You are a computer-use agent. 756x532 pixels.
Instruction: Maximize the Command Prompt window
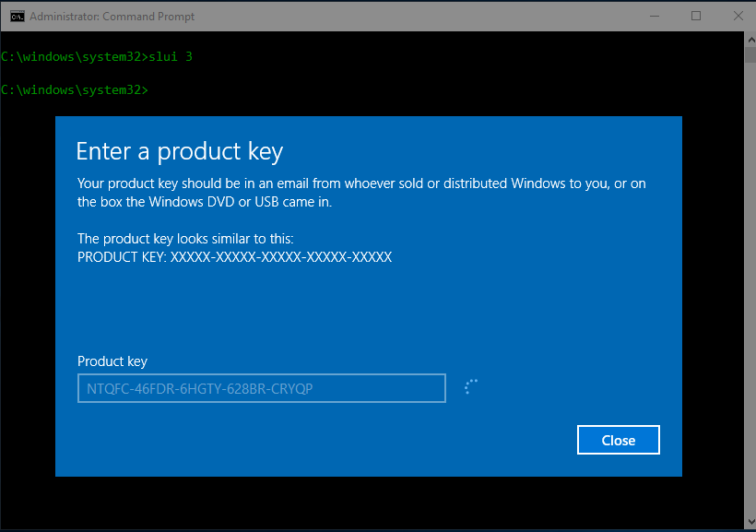click(x=696, y=16)
